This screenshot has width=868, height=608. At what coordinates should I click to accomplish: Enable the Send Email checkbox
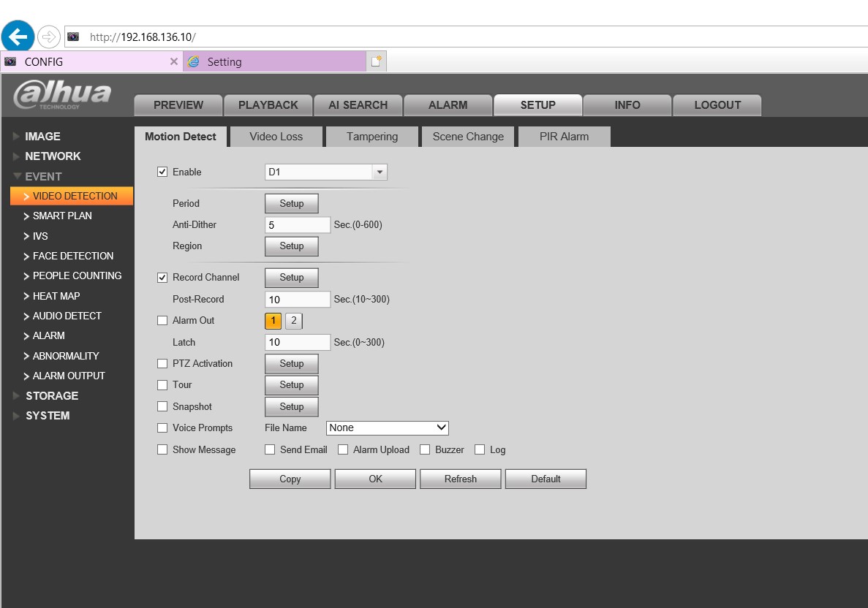point(270,450)
